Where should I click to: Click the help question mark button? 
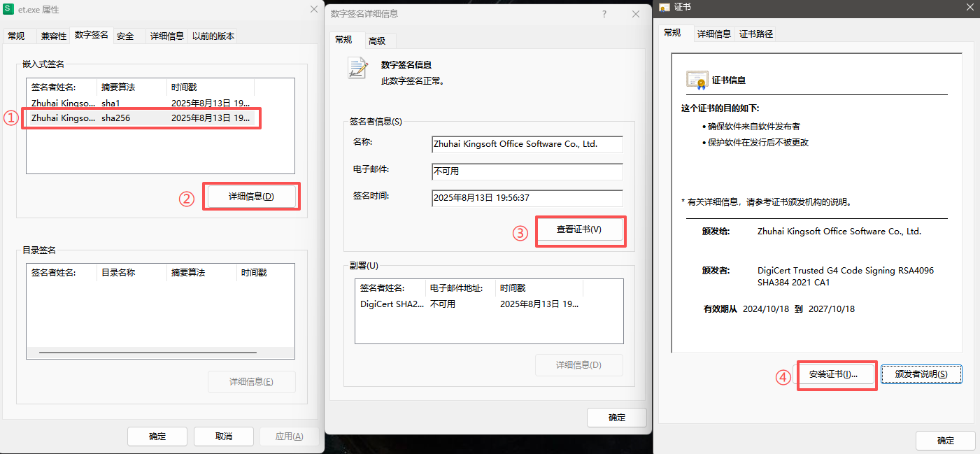click(604, 14)
